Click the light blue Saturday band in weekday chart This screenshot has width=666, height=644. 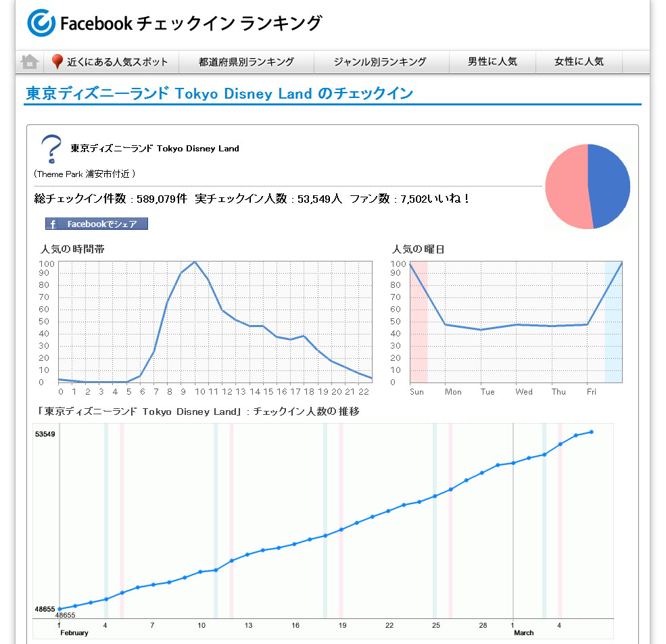click(613, 322)
